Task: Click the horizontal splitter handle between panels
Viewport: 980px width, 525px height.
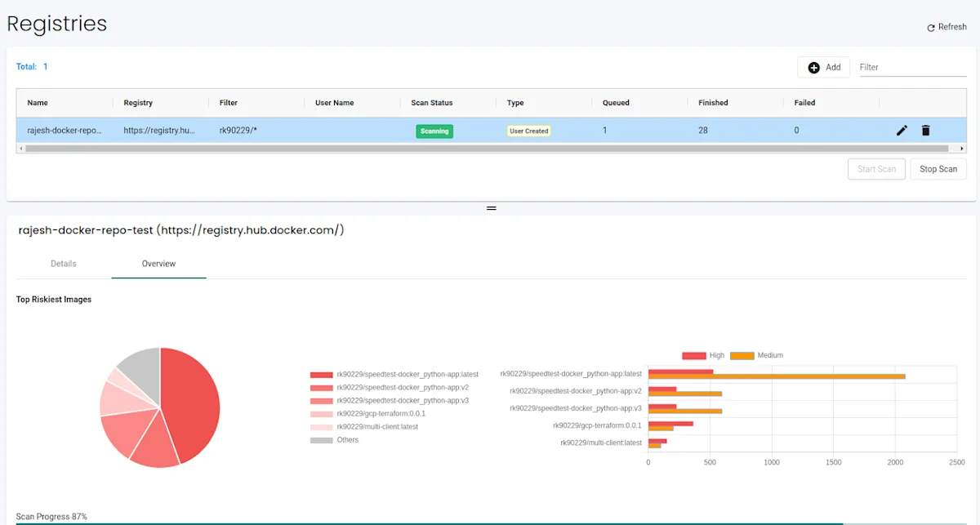Action: tap(491, 208)
